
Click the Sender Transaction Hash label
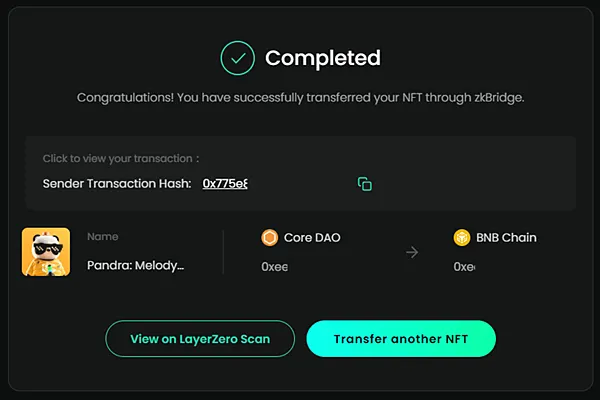[x=117, y=184]
